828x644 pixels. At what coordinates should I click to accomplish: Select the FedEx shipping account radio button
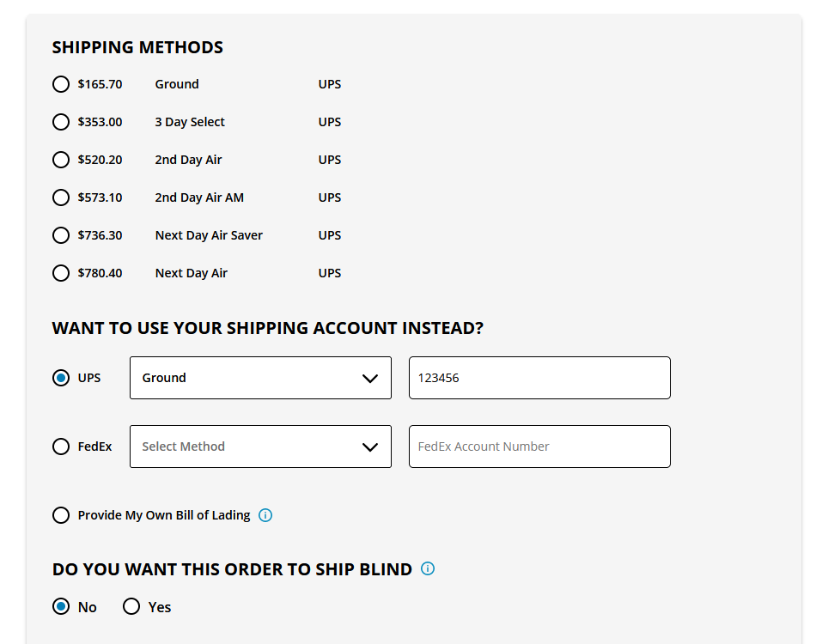(x=61, y=447)
